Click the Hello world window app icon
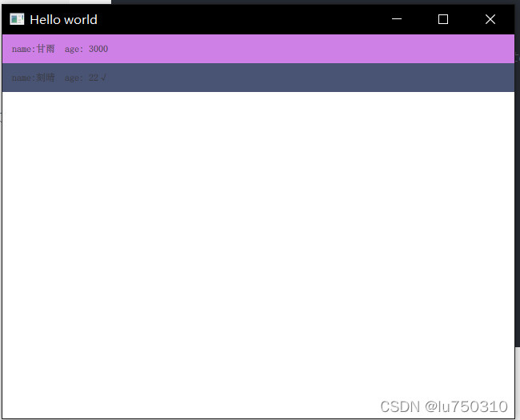This screenshot has height=420, width=520. pos(17,19)
